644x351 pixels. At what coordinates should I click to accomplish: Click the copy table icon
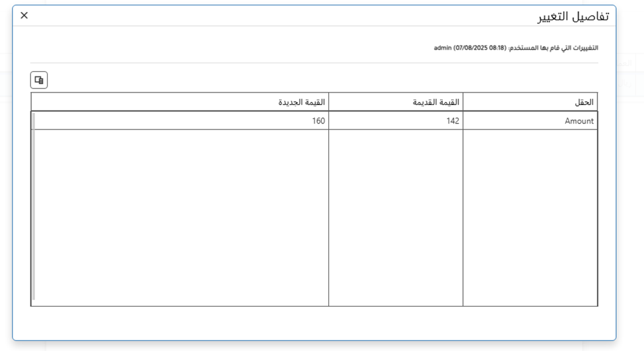click(39, 80)
